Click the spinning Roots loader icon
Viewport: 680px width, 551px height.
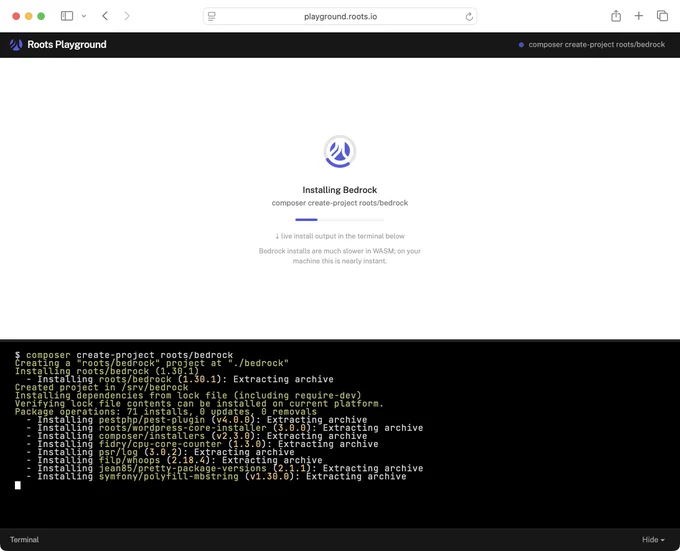340,151
